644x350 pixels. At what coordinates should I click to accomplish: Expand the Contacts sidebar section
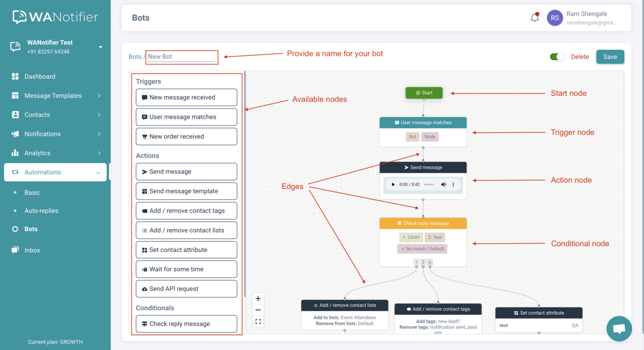click(x=37, y=115)
